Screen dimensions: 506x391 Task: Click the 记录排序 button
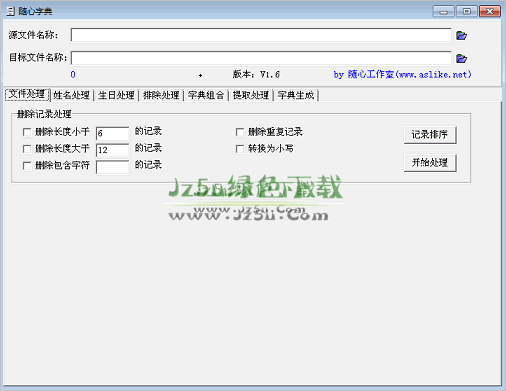(430, 135)
